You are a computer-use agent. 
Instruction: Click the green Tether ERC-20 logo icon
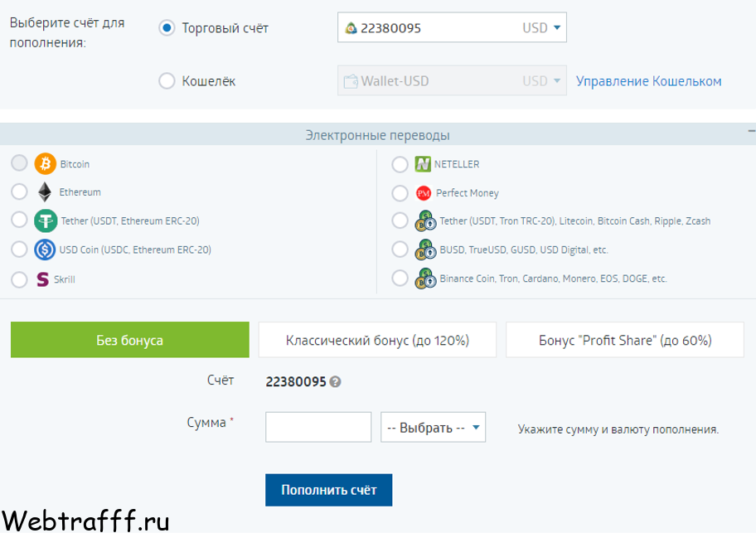coord(46,220)
